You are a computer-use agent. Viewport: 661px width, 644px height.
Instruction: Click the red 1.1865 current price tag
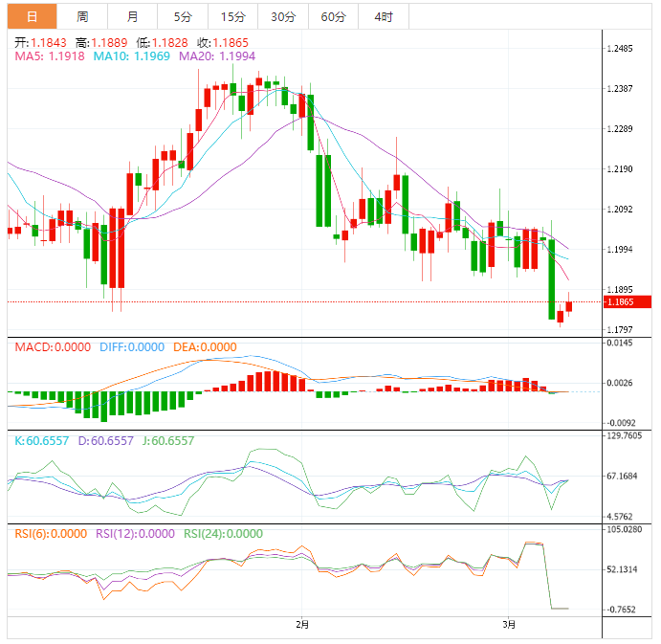click(x=627, y=302)
